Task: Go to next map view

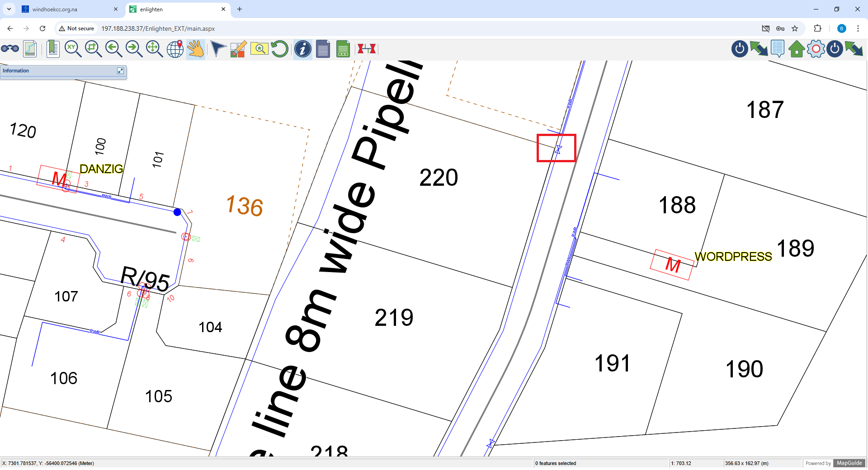Action: 134,49
